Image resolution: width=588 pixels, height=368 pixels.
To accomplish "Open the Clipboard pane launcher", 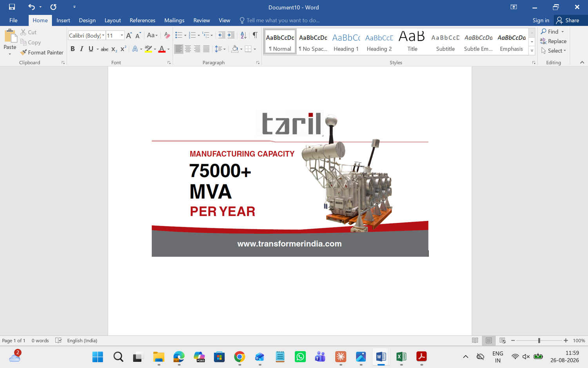I will click(63, 63).
